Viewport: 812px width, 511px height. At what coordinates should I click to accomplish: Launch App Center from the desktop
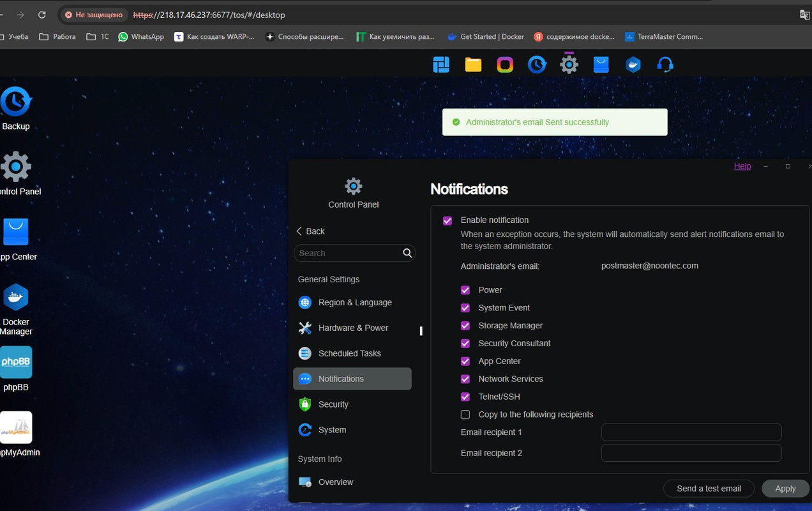coord(16,233)
